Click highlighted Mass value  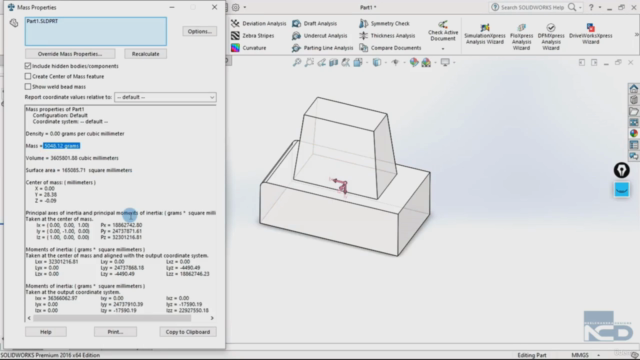[62, 146]
